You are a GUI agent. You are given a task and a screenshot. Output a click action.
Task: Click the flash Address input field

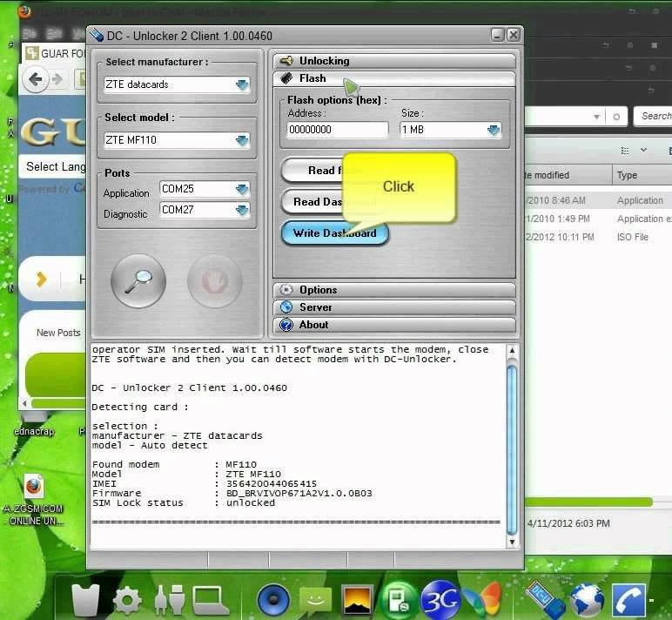tap(338, 130)
